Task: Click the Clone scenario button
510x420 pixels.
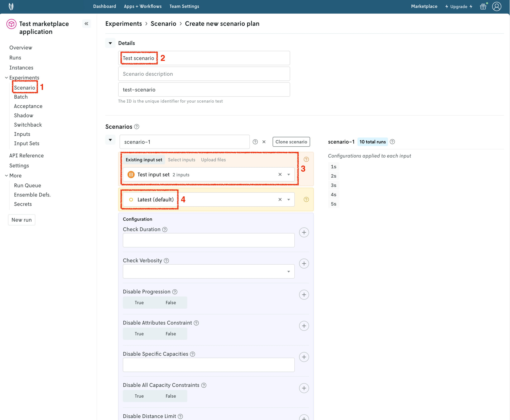Action: pos(291,142)
